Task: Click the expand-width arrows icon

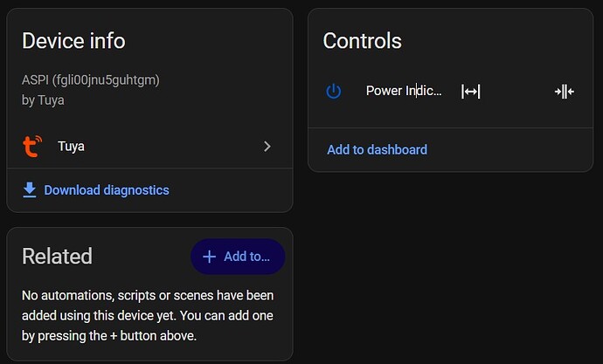Action: pos(471,92)
